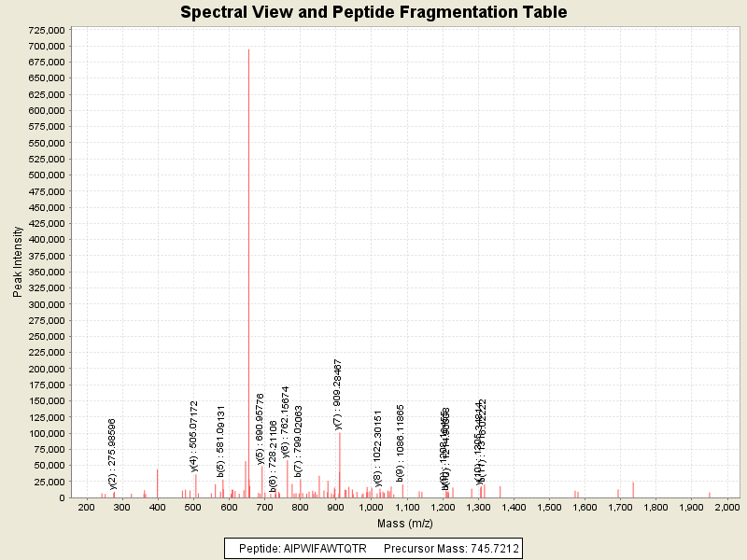The height and width of the screenshot is (560, 747).
Task: Click the Peptide: AIPWIFAWTQTR legend text
Action: 303,547
